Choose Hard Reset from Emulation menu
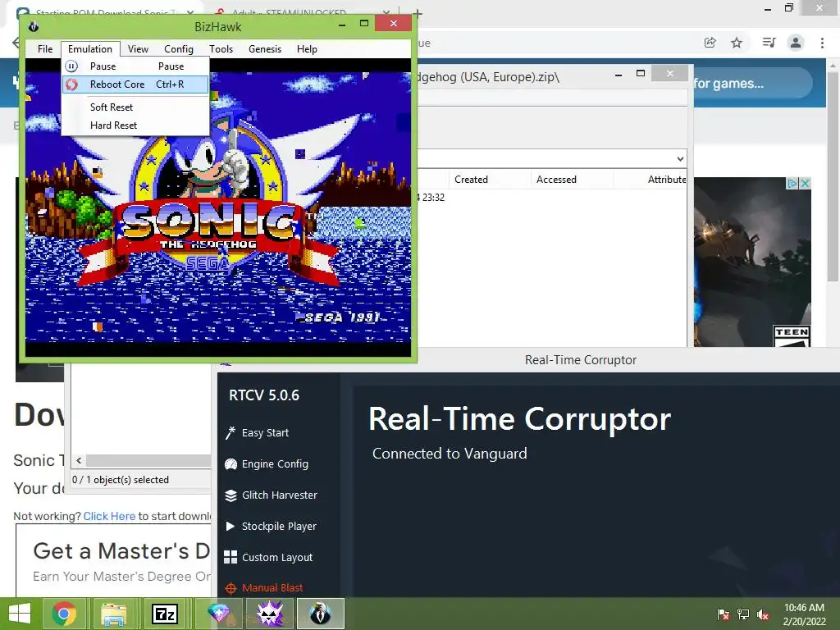 [135, 126]
